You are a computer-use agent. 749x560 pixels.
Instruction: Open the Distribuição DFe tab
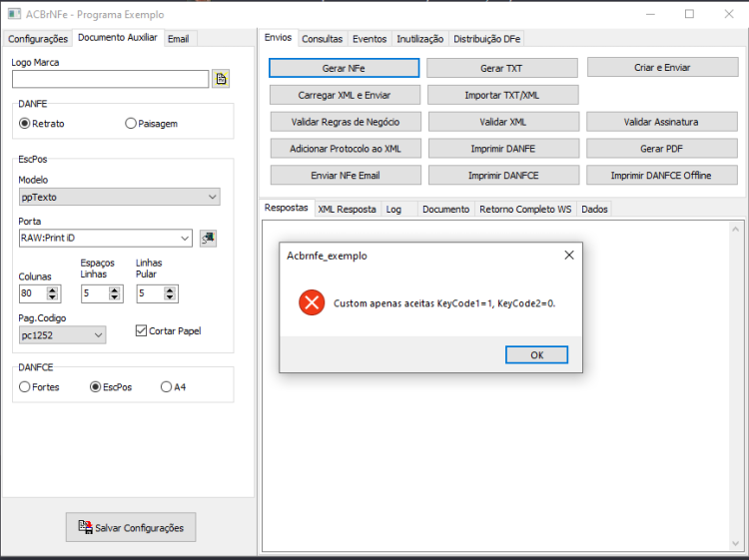click(x=486, y=39)
